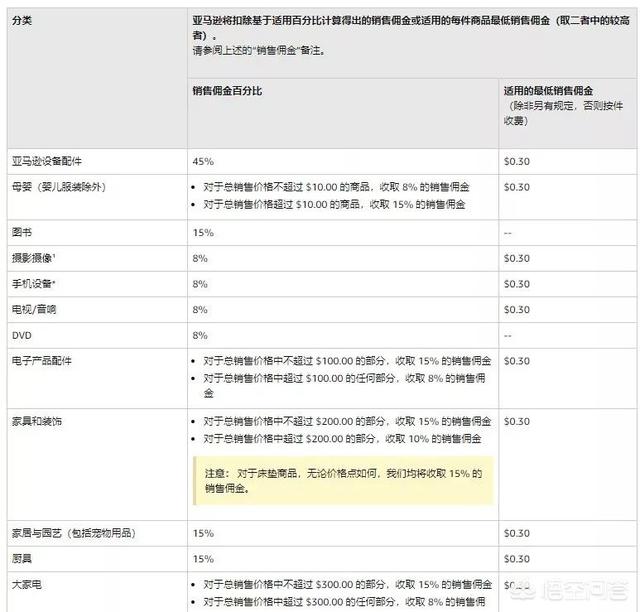This screenshot has height=612, width=640.
Task: Click the 8% value in 摄影摄像 row
Action: coord(200,258)
